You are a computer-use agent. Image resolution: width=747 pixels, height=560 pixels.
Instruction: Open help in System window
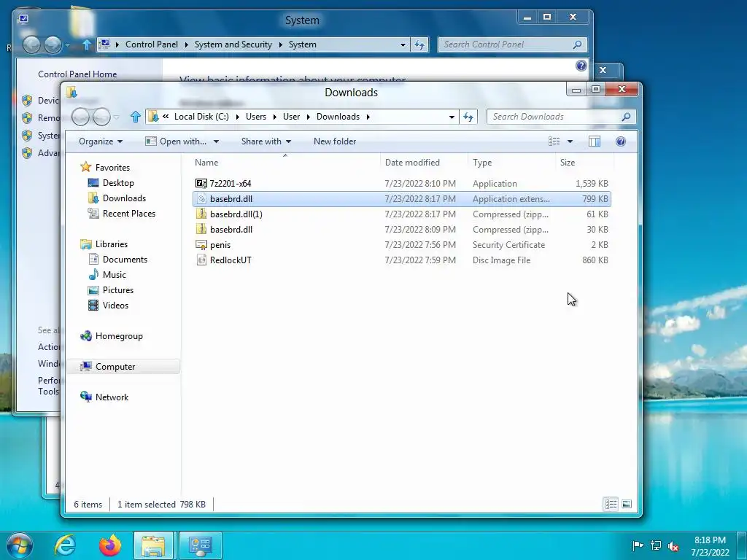click(581, 66)
